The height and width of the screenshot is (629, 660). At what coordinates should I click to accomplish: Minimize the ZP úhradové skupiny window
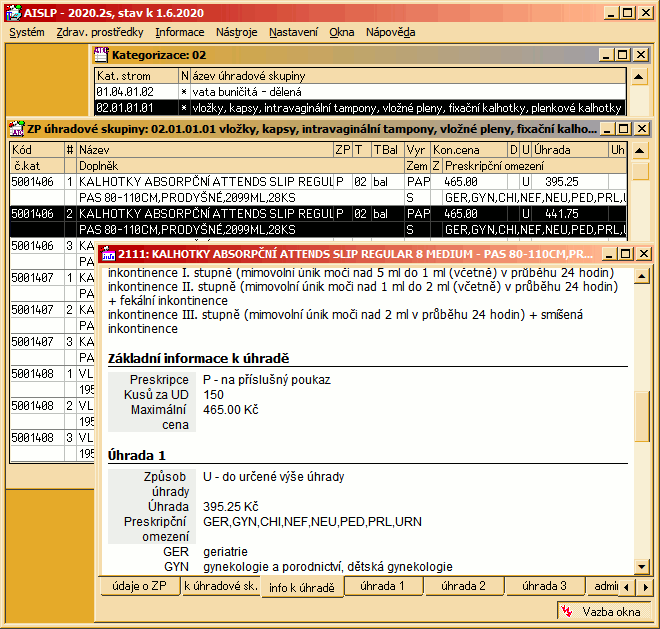(x=607, y=129)
